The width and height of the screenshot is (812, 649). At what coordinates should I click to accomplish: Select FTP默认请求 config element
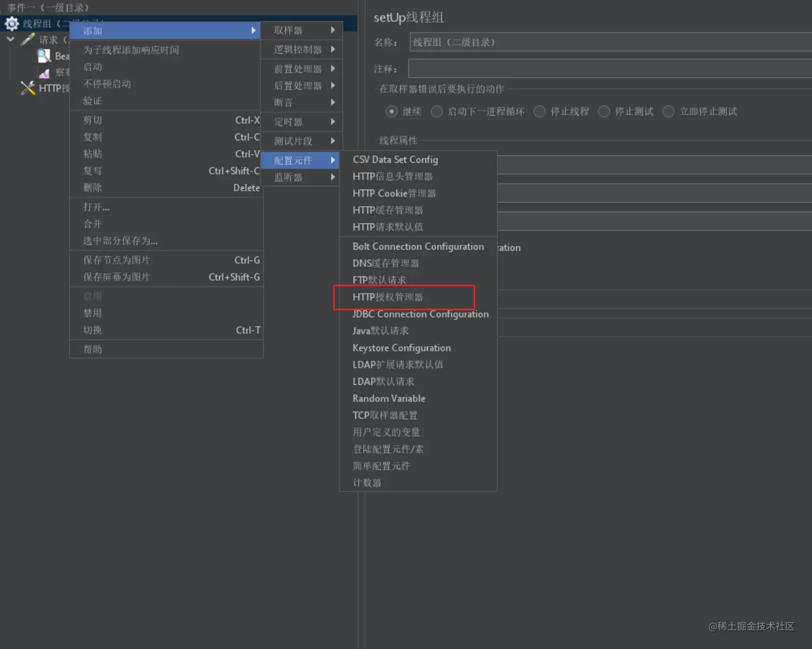click(418, 280)
